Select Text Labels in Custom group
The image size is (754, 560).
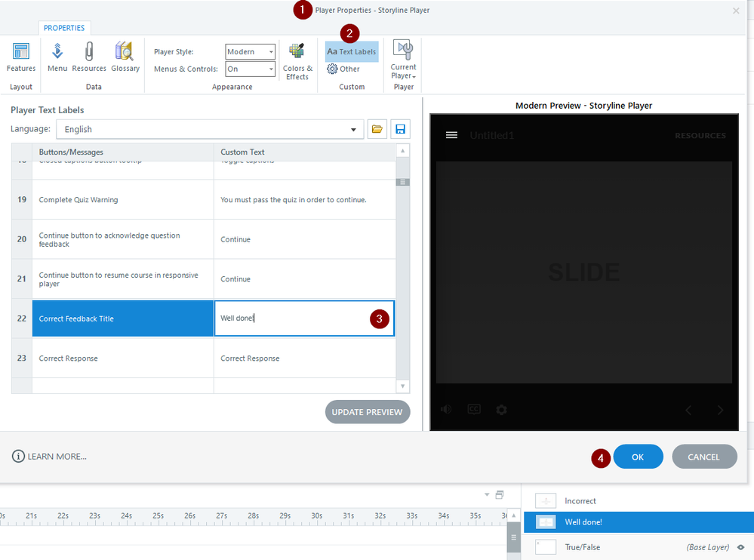click(x=352, y=52)
